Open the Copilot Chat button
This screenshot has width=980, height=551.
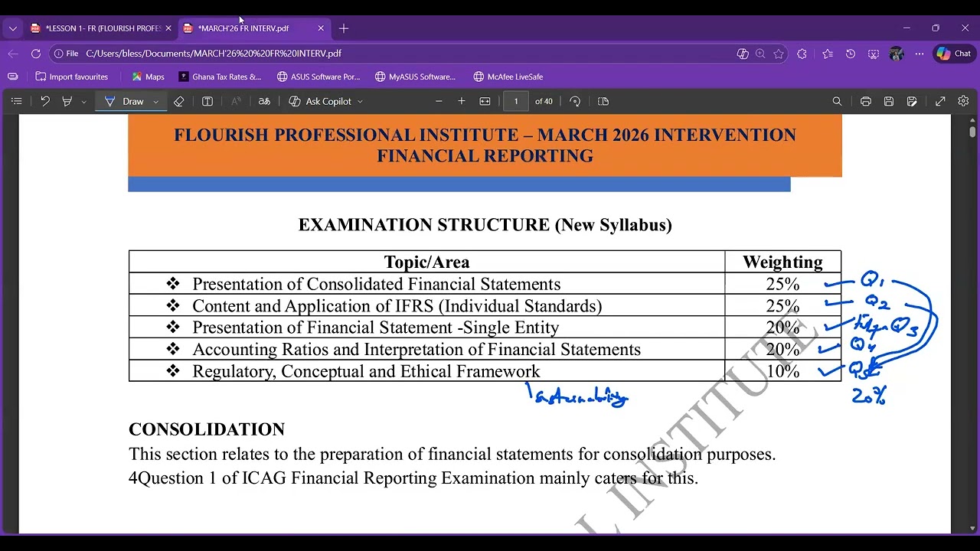coord(954,54)
